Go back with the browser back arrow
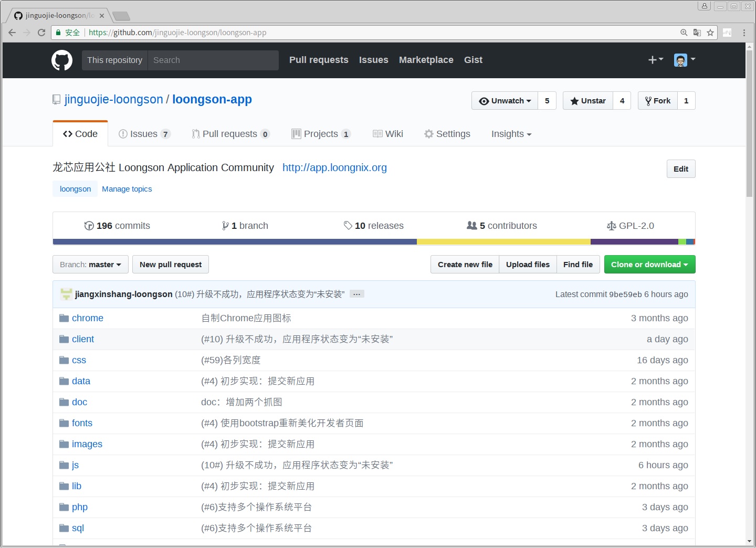This screenshot has width=756, height=548. click(x=12, y=33)
